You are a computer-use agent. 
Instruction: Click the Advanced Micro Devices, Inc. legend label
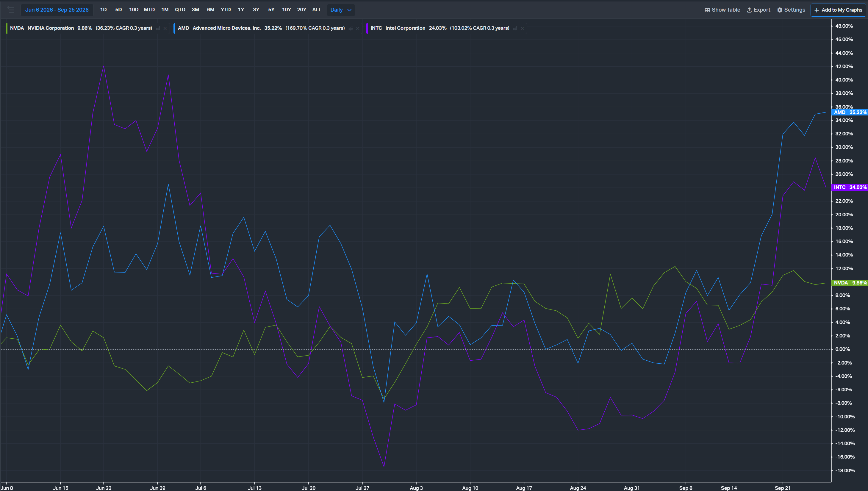tap(227, 28)
